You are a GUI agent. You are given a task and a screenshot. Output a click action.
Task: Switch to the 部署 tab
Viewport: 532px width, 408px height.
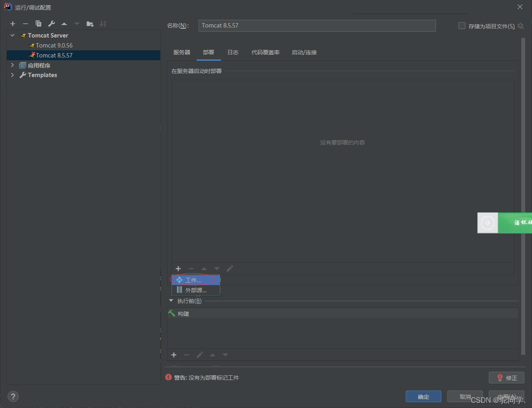point(209,52)
